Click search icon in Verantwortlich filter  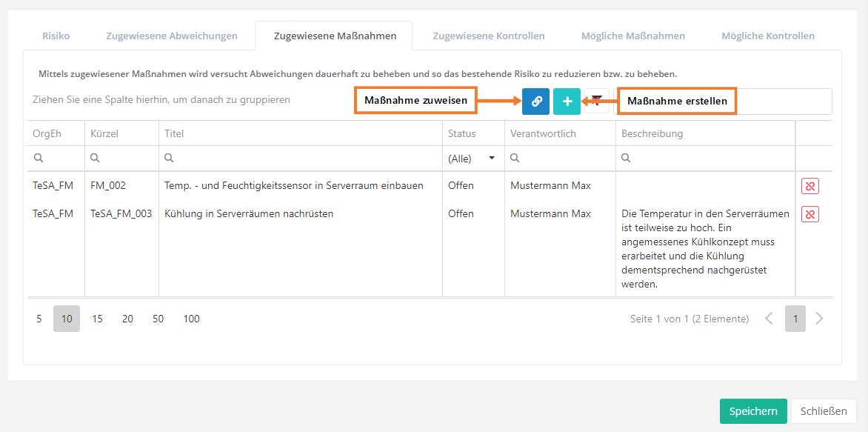click(515, 158)
